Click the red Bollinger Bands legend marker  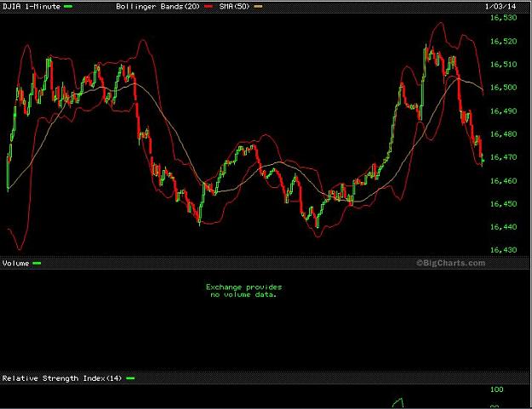[x=209, y=7]
